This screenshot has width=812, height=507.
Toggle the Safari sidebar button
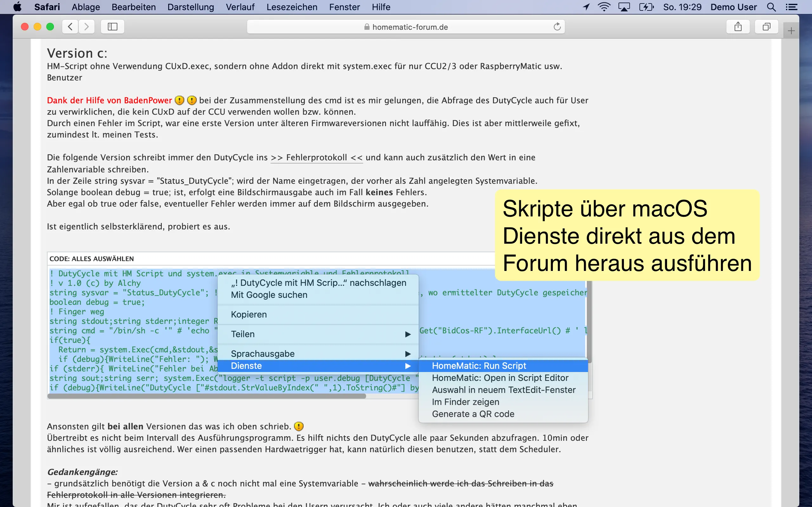point(112,27)
